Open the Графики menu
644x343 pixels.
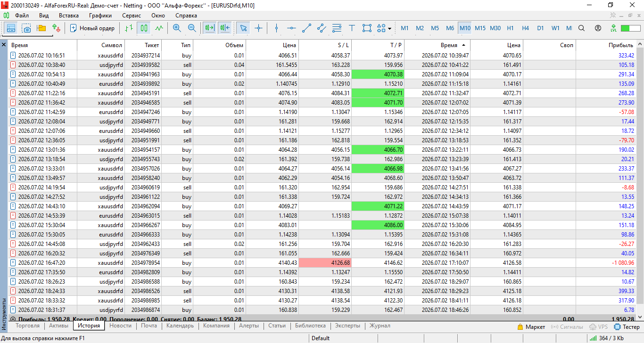[100, 15]
